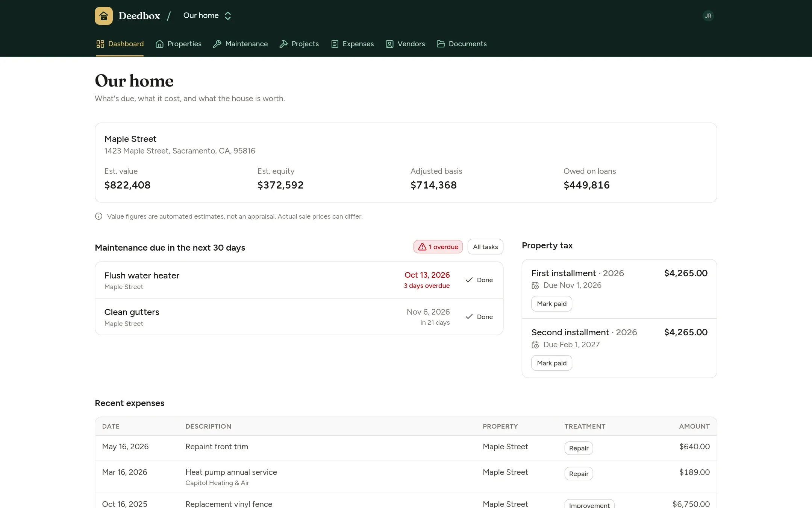
Task: Click the All tasks button
Action: (485, 247)
